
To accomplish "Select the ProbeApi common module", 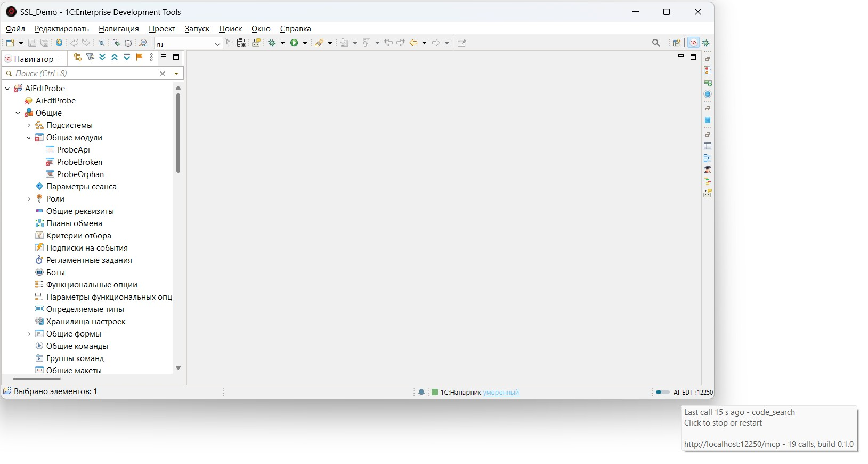I will (x=74, y=150).
